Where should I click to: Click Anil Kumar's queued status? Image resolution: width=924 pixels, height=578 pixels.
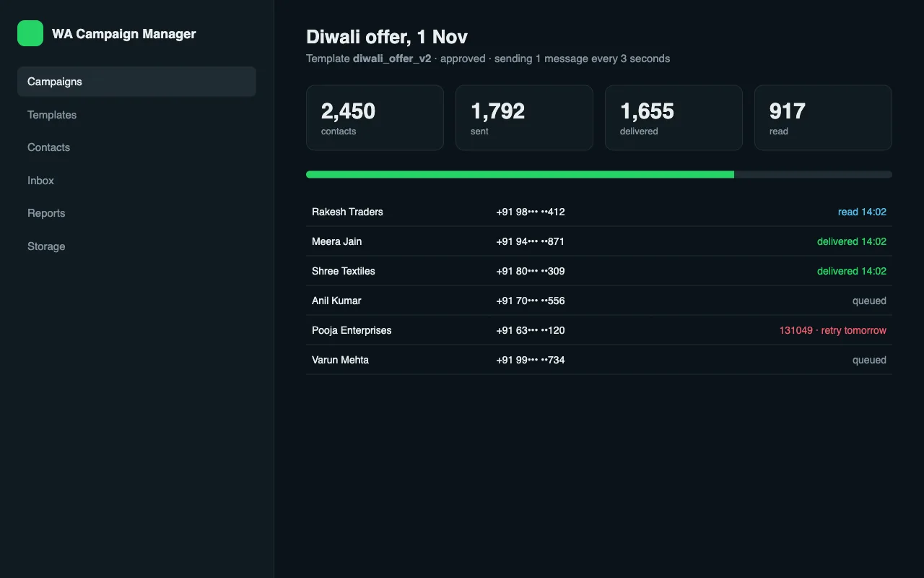[x=869, y=301]
